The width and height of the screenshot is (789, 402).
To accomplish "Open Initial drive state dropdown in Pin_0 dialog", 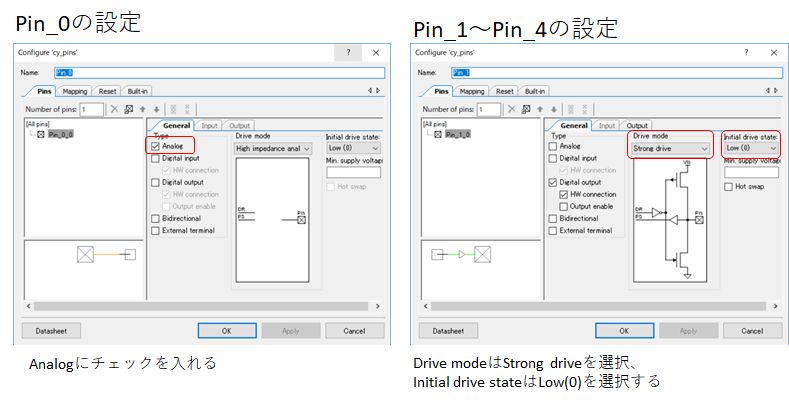I will pos(353,148).
